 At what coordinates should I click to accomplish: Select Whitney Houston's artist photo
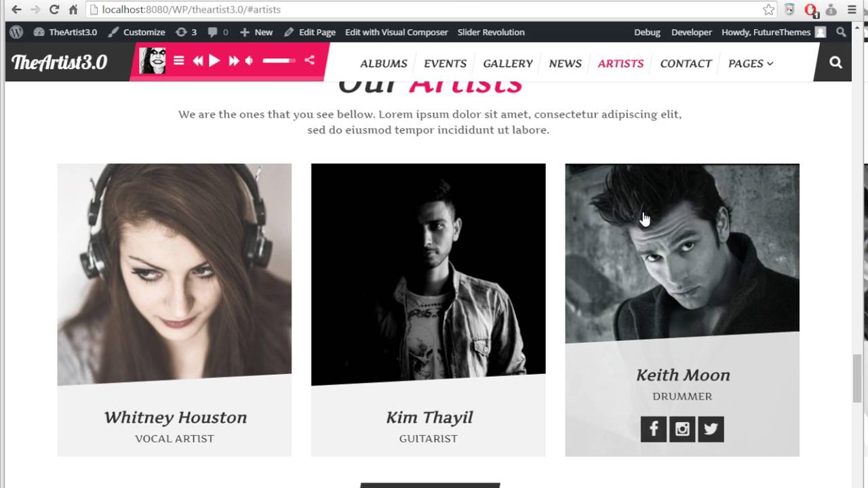174,274
